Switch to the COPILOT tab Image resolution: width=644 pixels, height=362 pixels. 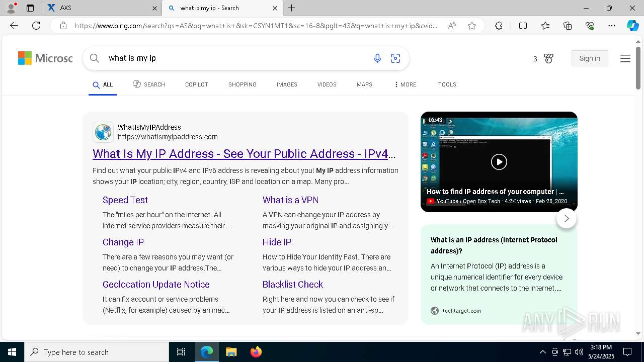[x=197, y=84]
